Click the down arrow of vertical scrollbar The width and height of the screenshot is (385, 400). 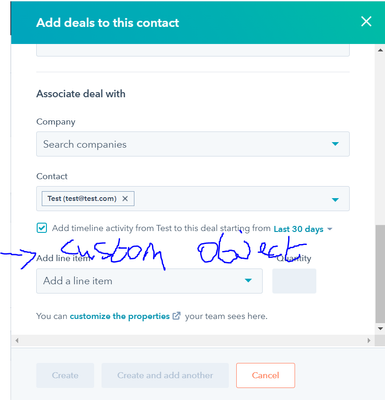point(380,329)
